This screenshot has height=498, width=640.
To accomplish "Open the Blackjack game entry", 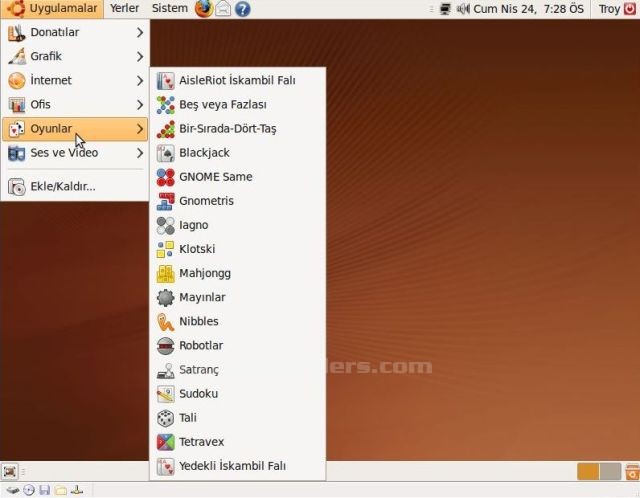I will pyautogui.click(x=238, y=153).
